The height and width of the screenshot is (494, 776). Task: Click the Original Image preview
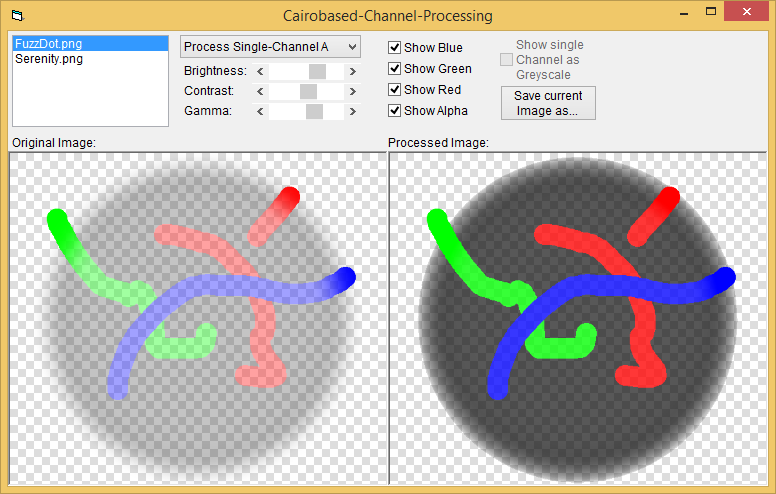[x=197, y=318]
